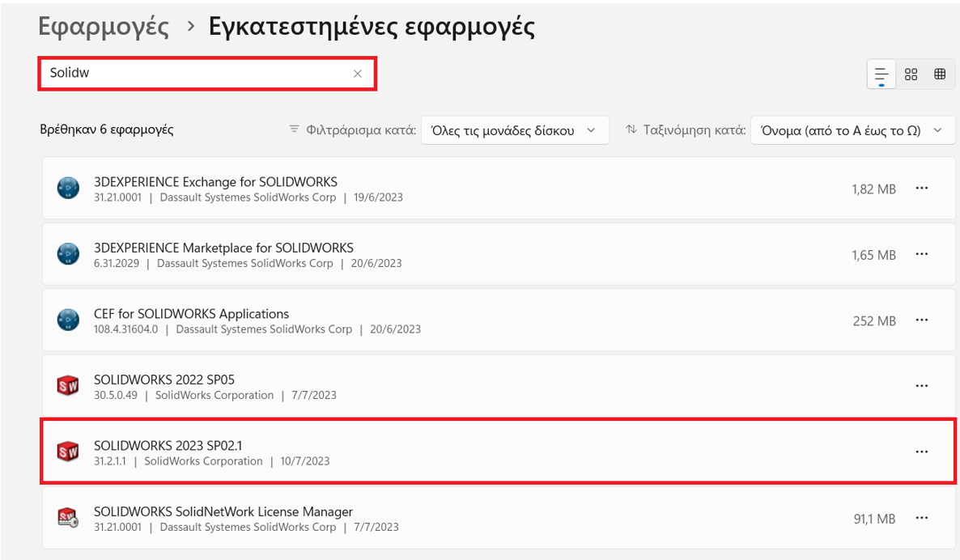This screenshot has height=560, width=960.
Task: Open more options for SOLIDWORKS 2022 SP05
Action: pos(921,387)
